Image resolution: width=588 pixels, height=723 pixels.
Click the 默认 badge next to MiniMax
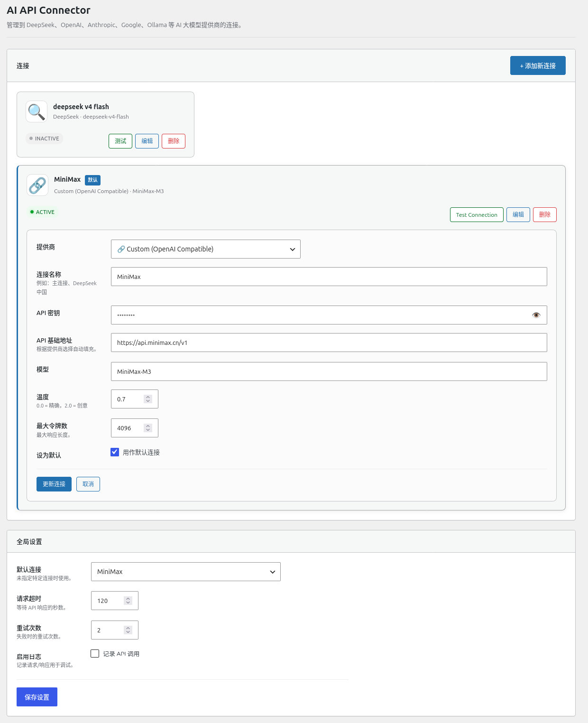92,180
